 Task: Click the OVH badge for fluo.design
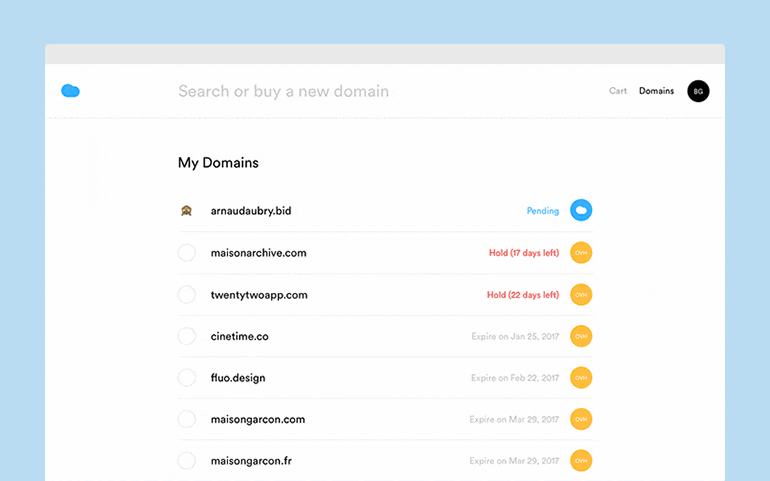(x=581, y=378)
